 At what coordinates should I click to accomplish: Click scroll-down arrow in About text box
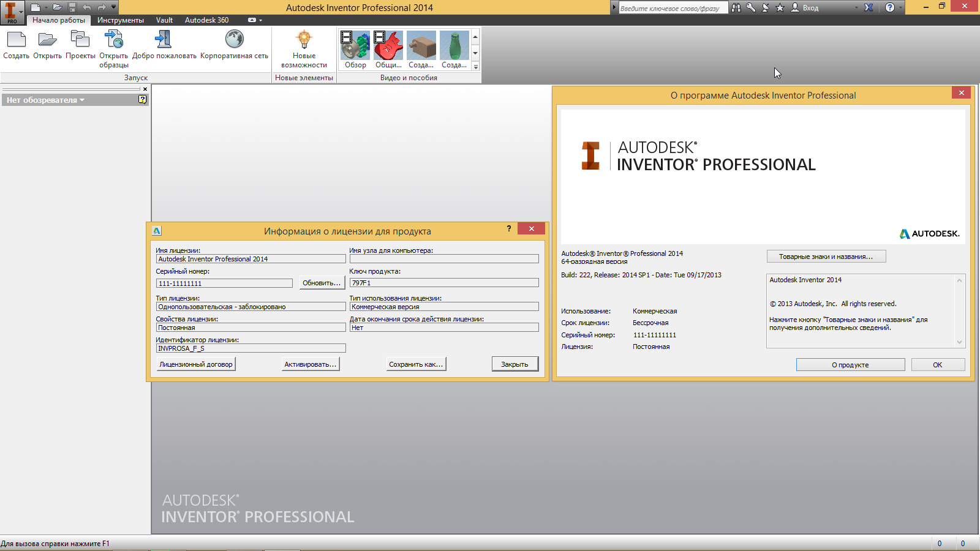[x=959, y=342]
